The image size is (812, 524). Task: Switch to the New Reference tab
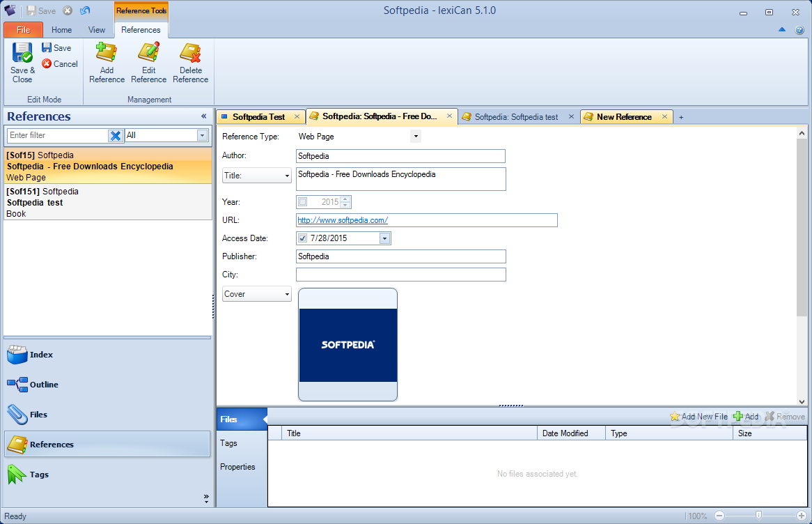(x=624, y=116)
